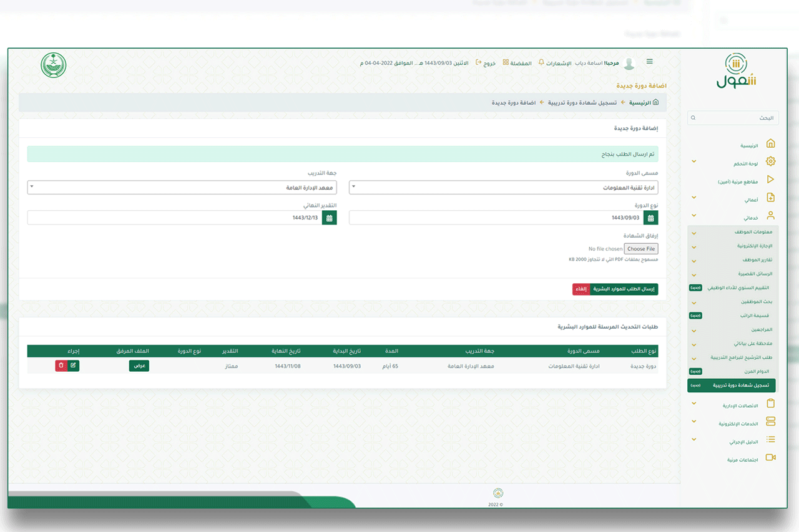Screen dimensions: 799x532
Task: Click the 65 أيام duration cell
Action: (x=390, y=366)
